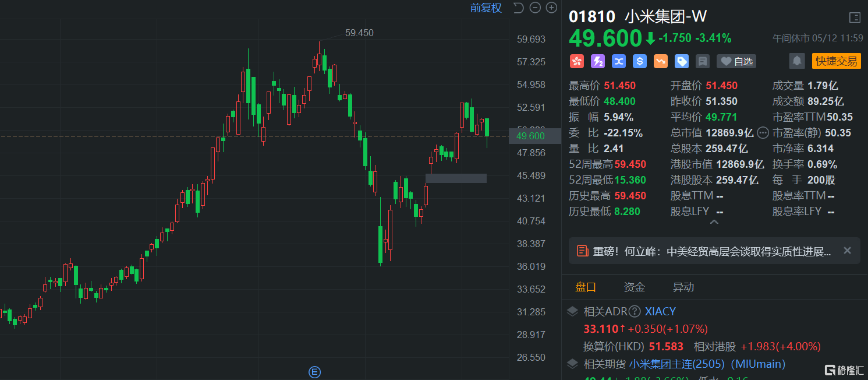The image size is (868, 380).
Task: Click the 委比 value -22.15%
Action: [x=623, y=133]
